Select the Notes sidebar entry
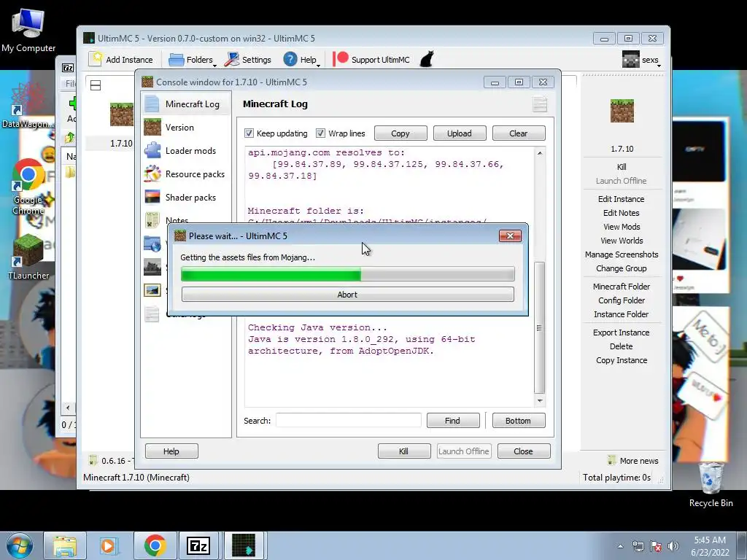 point(177,220)
